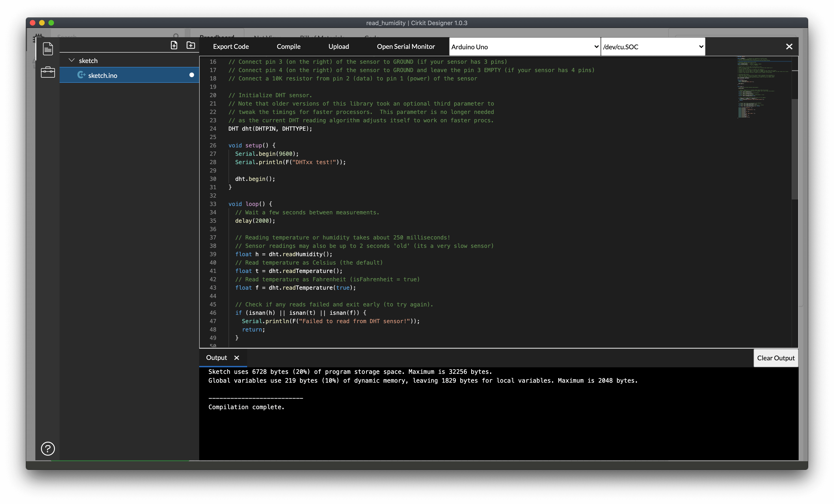
Task: Click the new folder icon
Action: [191, 45]
